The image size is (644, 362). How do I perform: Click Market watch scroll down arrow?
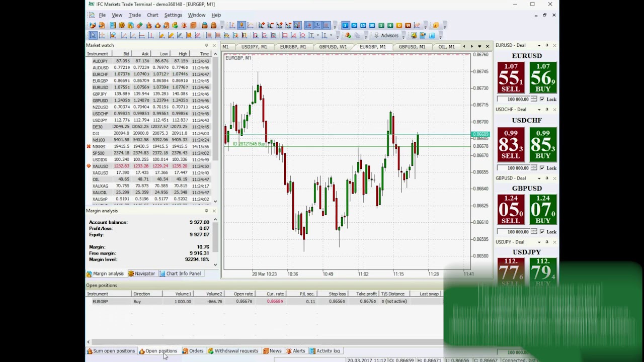[x=215, y=201]
